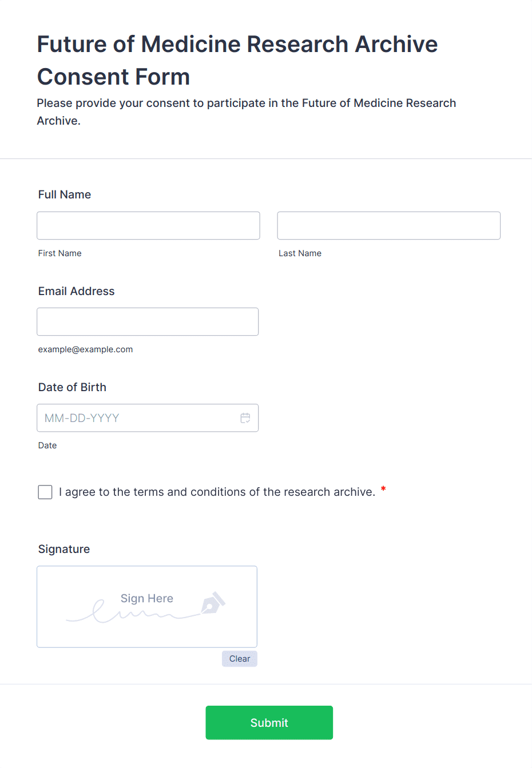This screenshot has width=532, height=768.
Task: Click the "Signature" section label
Action: coord(64,549)
